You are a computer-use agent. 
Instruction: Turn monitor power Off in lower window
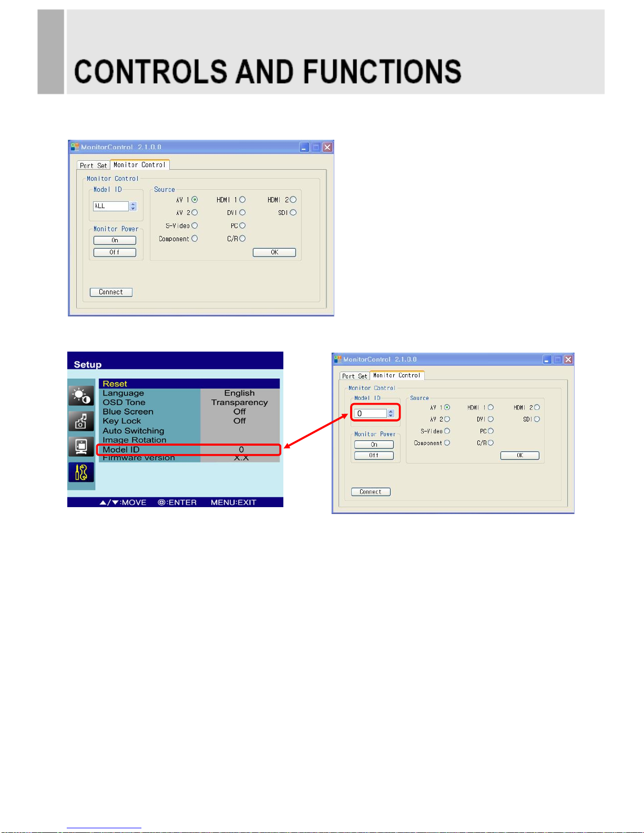[x=374, y=456]
